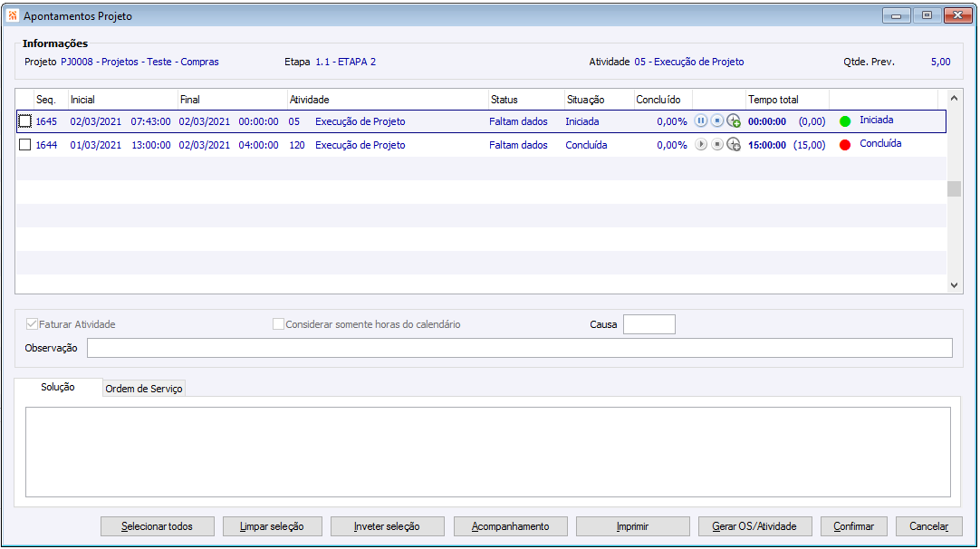The height and width of the screenshot is (549, 980).
Task: Click add-time clock icon on row 1645
Action: (x=734, y=120)
